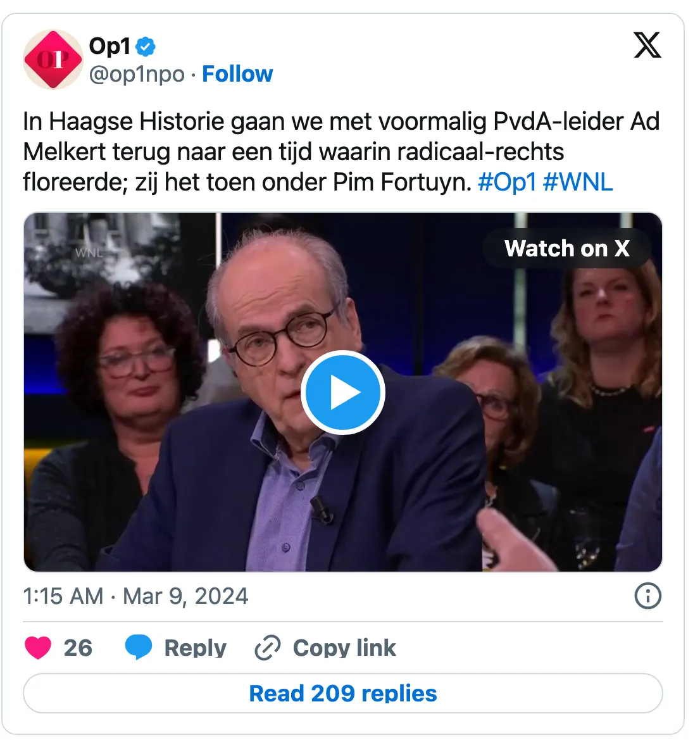Click the blue verified badge
The width and height of the screenshot is (700, 747).
146,47
